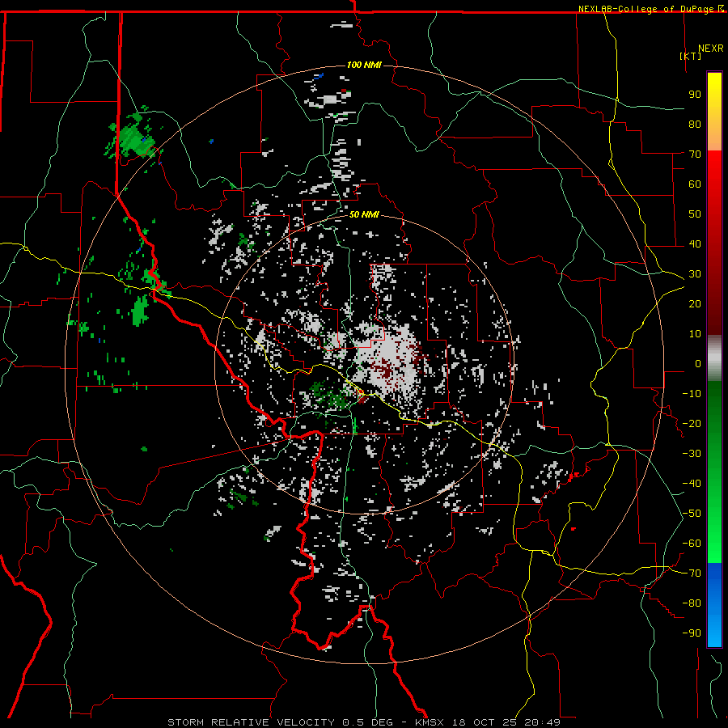
Task: Click the -40 value on the velocity scale
Action: point(692,484)
